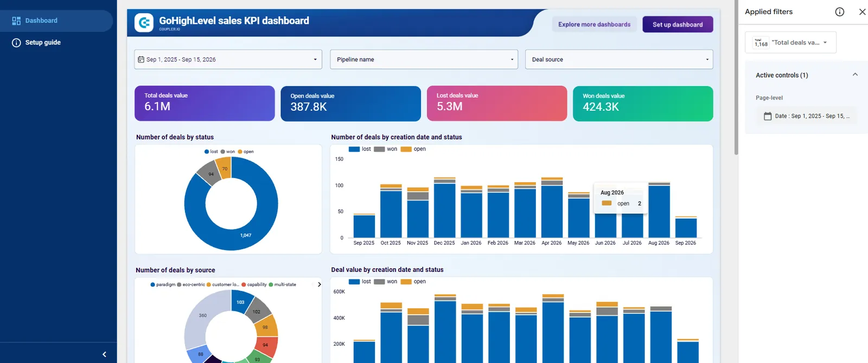Click the 103 segment of source donut
Image resolution: width=868 pixels, height=363 pixels.
coord(240,302)
